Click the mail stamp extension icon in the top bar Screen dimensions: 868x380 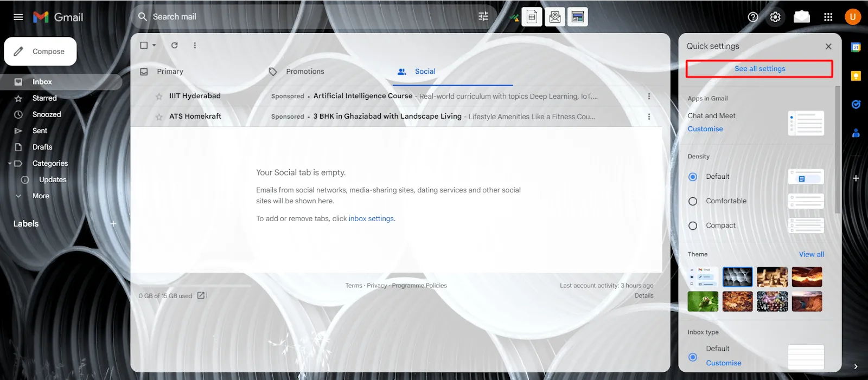click(554, 17)
